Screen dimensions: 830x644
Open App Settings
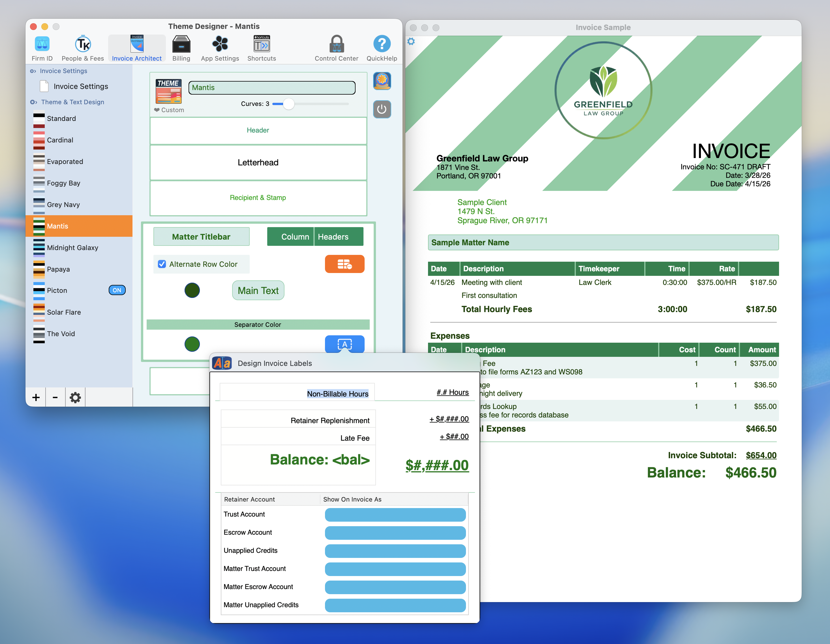[x=220, y=48]
